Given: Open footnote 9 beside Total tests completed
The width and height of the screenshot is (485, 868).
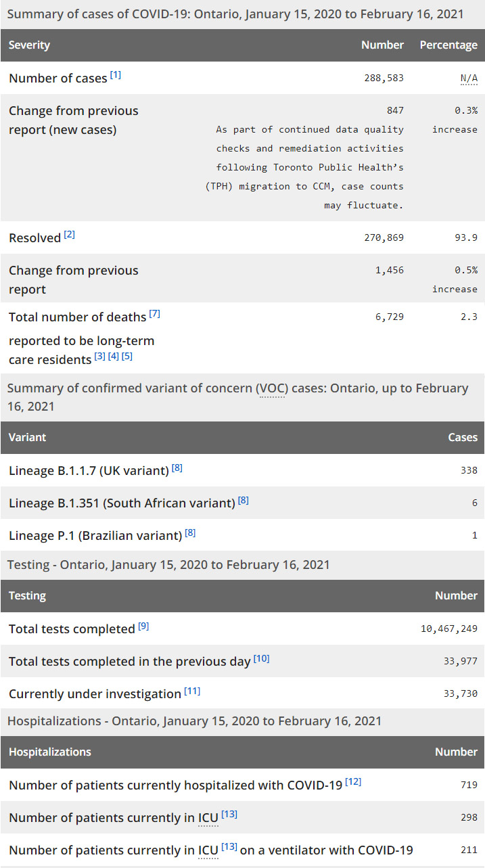Looking at the screenshot, I should pyautogui.click(x=143, y=626).
